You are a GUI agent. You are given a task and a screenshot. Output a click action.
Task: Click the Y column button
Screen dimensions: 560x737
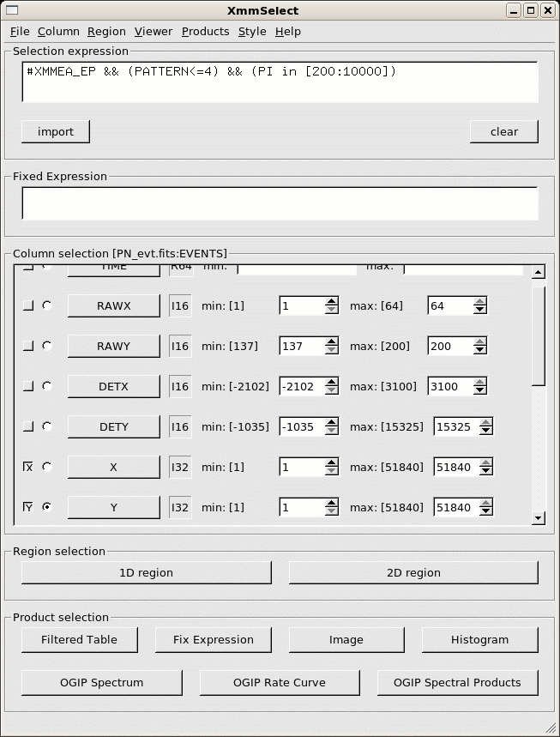[114, 507]
